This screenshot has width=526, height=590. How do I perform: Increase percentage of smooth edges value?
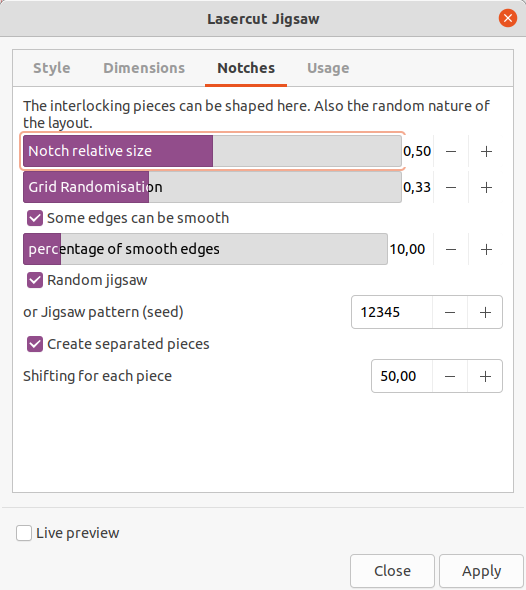tap(486, 249)
